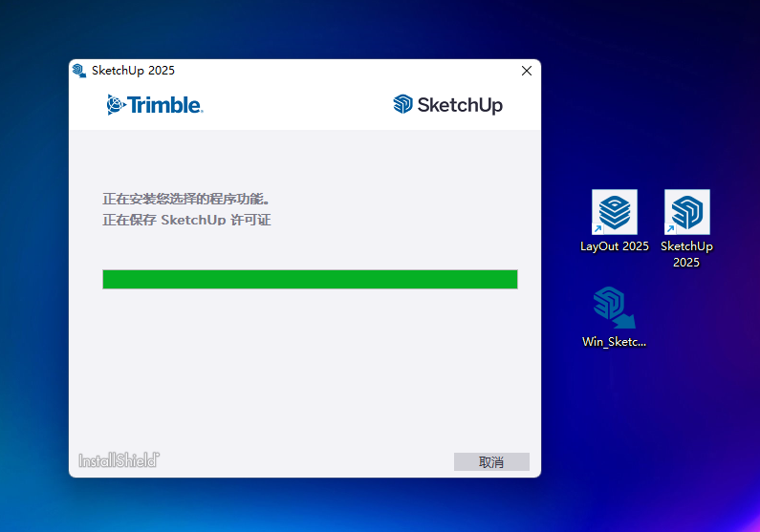Click the Trimble globe emblem in the header
The width and height of the screenshot is (760, 532).
(x=116, y=105)
